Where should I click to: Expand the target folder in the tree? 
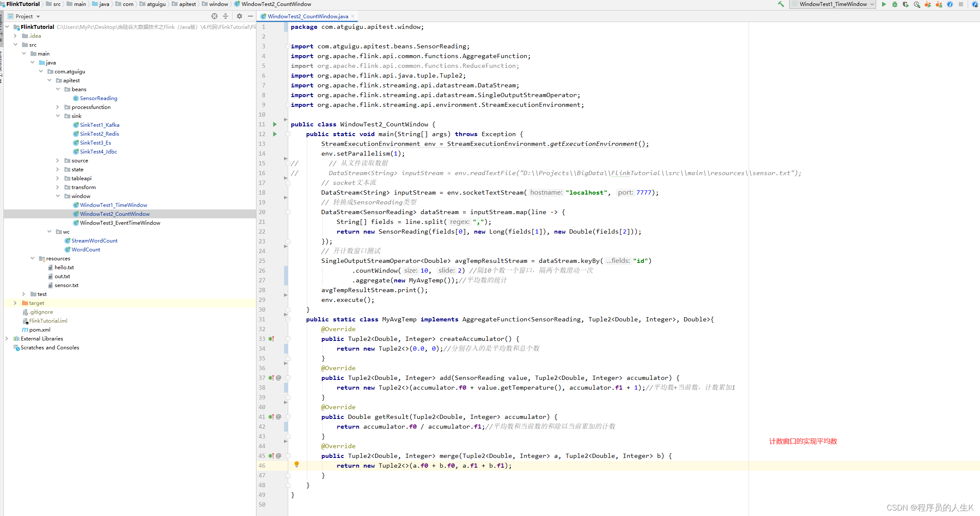tap(15, 303)
